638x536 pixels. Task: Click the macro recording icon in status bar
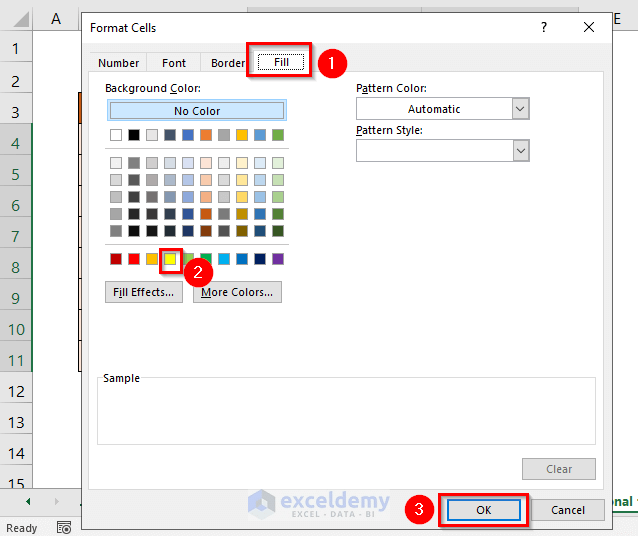(64, 528)
